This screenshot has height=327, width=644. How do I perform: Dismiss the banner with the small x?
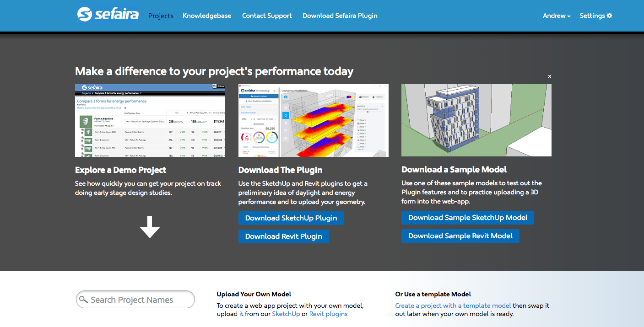(550, 76)
